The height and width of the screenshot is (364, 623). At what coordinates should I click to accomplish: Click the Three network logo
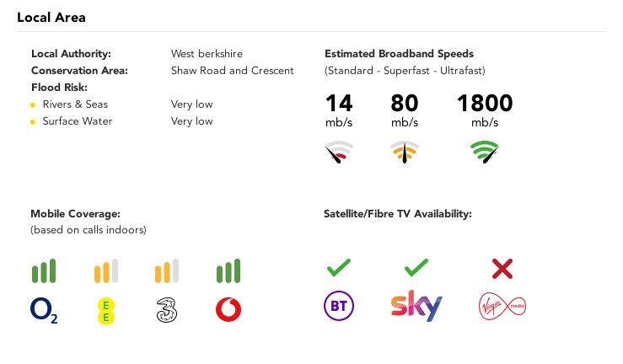coord(167,310)
